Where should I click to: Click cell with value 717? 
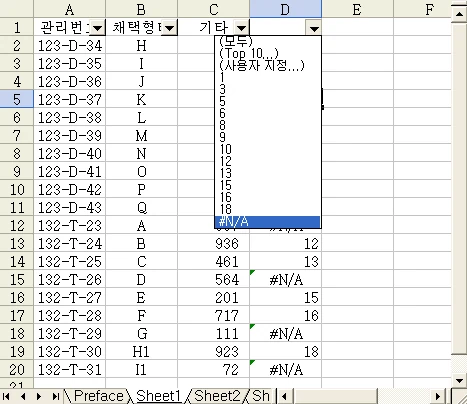[x=213, y=316]
